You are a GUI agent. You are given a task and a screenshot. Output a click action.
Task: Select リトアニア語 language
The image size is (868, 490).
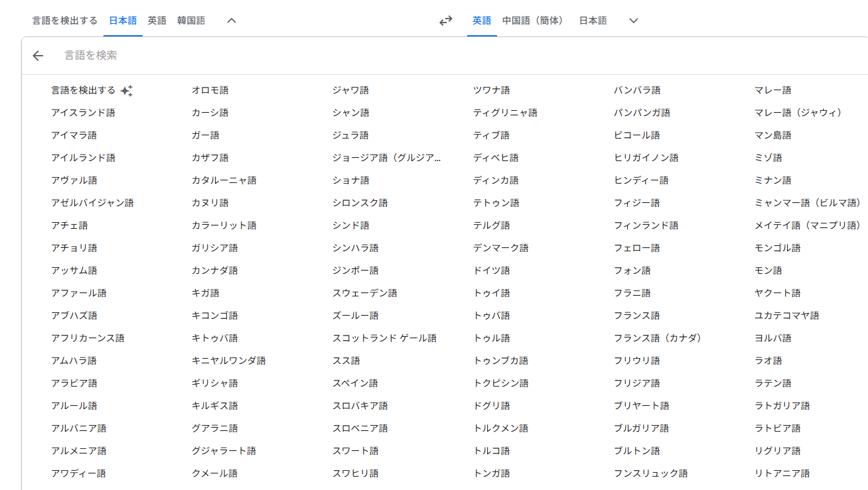pos(782,473)
